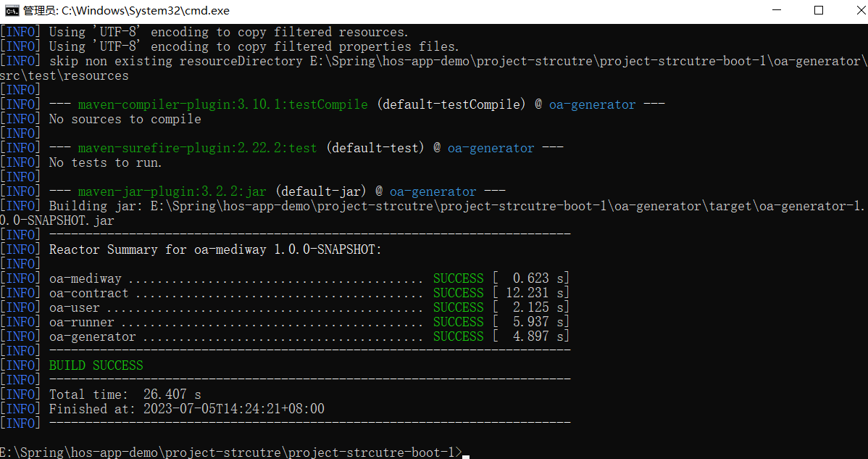The height and width of the screenshot is (459, 868).
Task: Click the green BUILD SUCCESS text
Action: (96, 365)
